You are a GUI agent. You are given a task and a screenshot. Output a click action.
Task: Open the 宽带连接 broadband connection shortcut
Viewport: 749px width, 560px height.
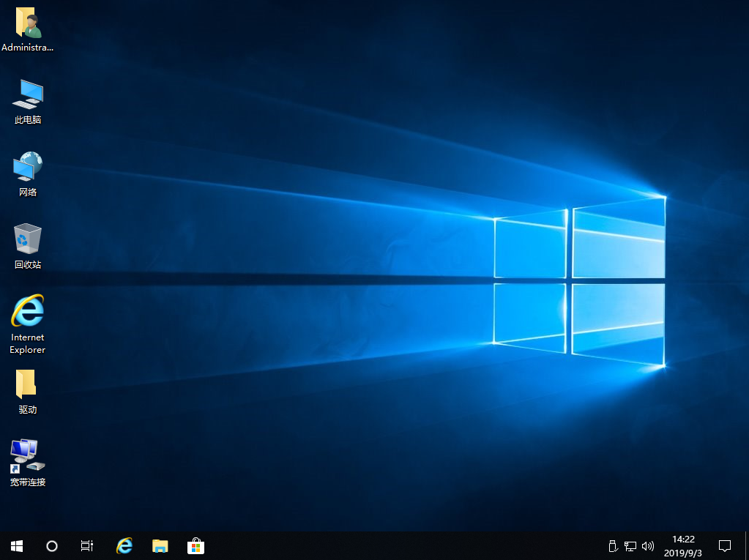tap(27, 458)
